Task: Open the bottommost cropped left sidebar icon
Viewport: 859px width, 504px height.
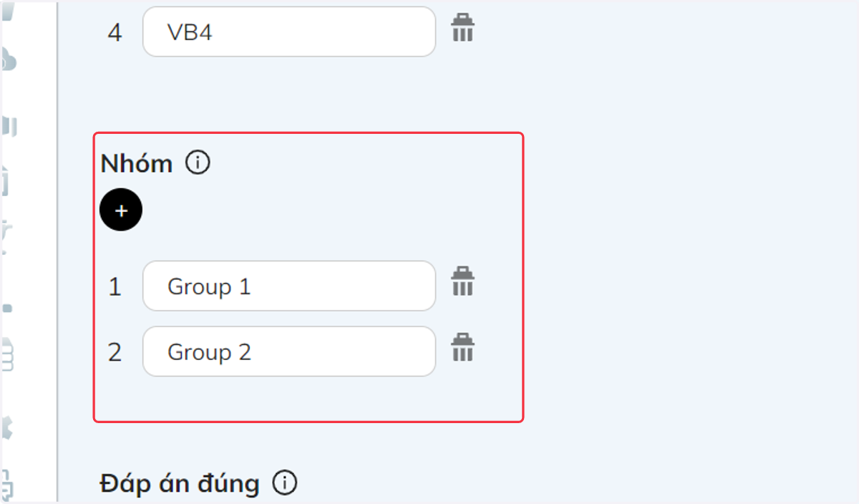Action: (8, 484)
